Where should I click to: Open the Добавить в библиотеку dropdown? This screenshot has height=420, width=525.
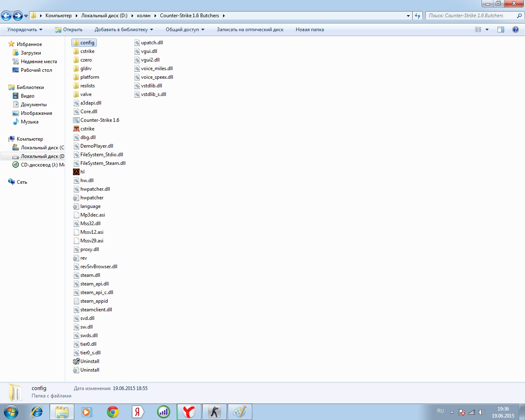coord(123,30)
